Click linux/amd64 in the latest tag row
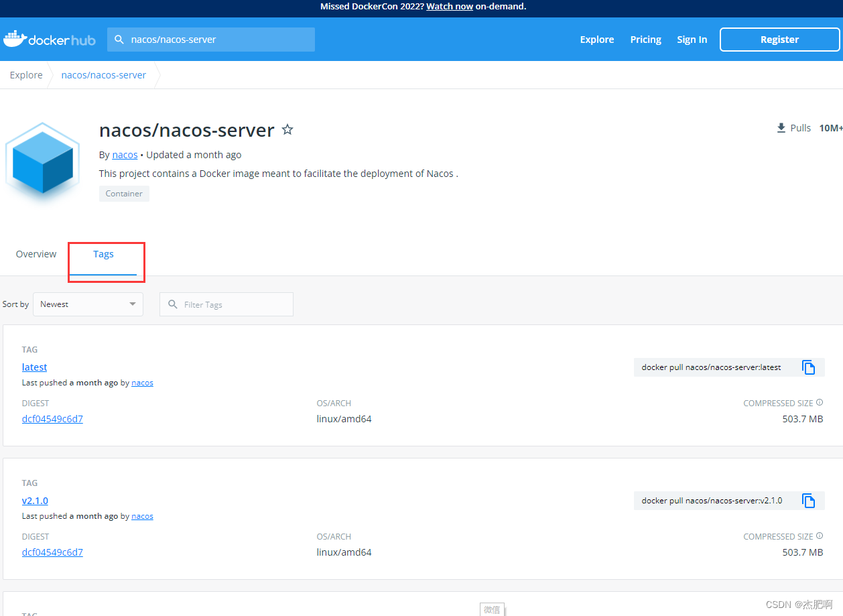843x616 pixels. tap(344, 419)
